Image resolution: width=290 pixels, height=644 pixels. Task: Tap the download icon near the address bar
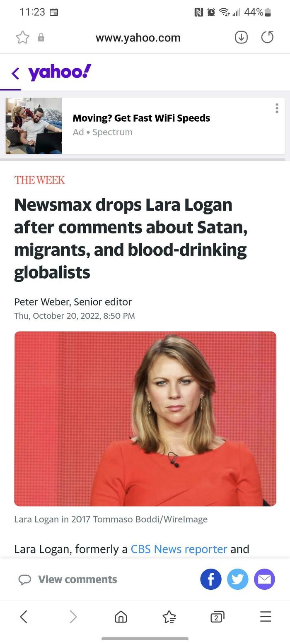(241, 37)
